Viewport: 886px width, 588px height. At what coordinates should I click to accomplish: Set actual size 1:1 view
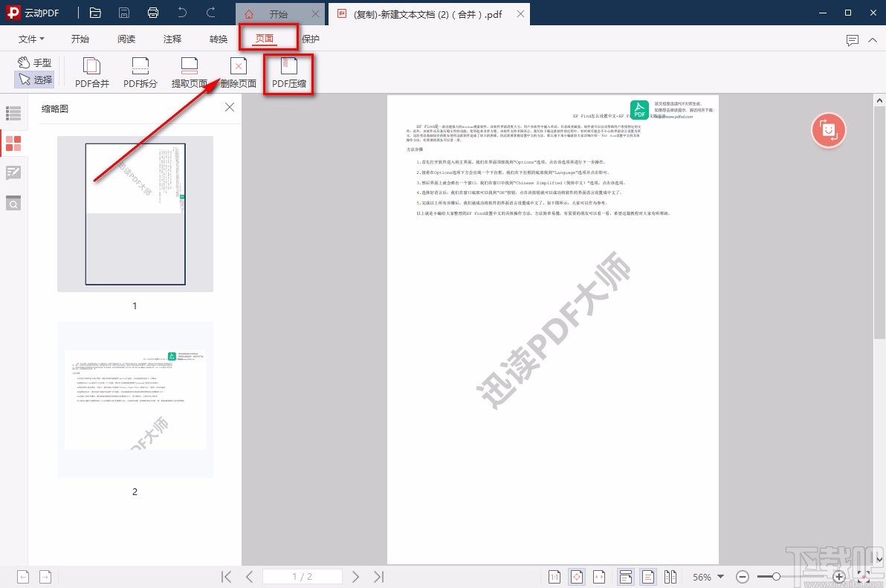coord(554,577)
